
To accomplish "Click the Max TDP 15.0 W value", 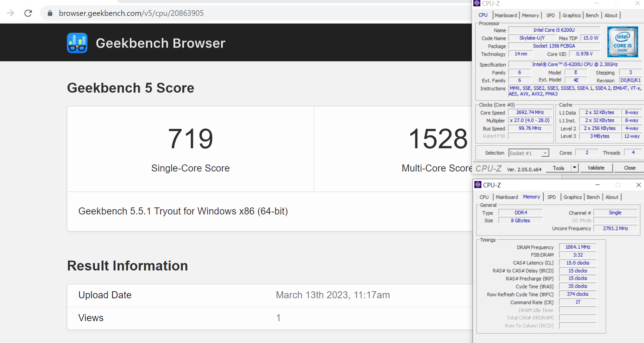I will (591, 38).
